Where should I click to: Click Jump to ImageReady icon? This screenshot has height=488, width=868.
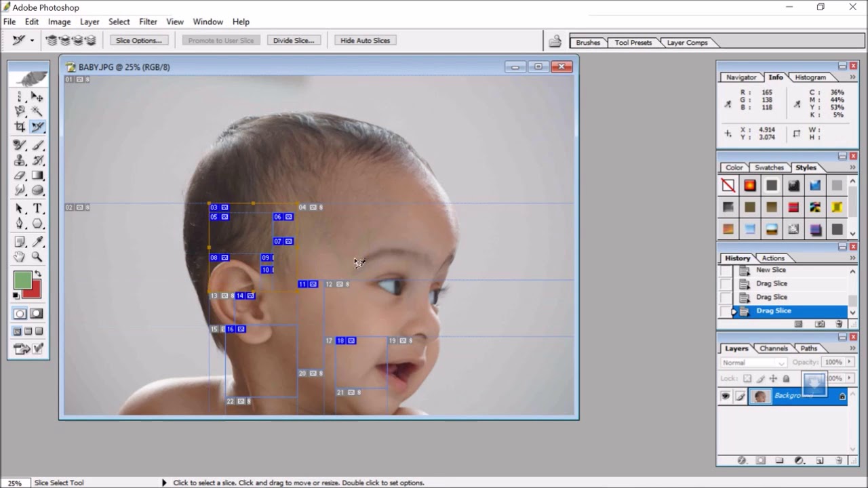28,349
